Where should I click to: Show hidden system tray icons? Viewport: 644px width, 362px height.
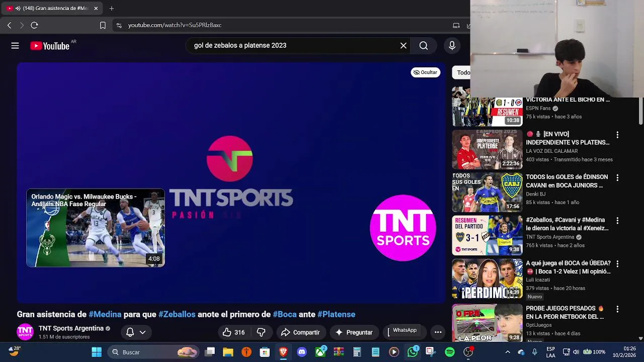pyautogui.click(x=508, y=352)
